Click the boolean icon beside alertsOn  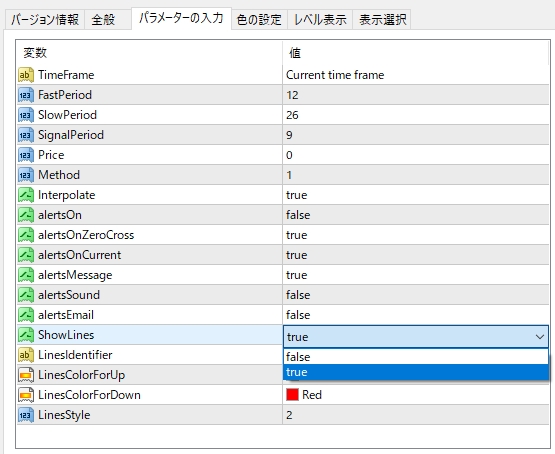click(26, 215)
